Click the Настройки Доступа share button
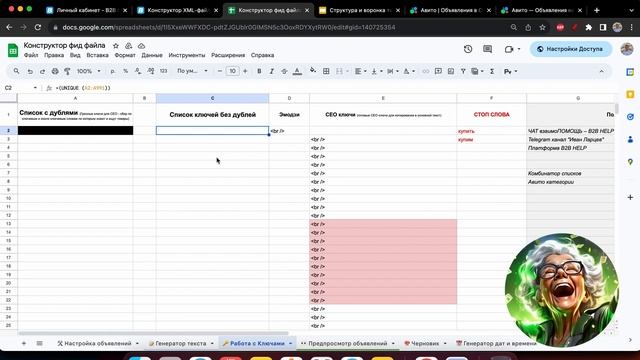 pyautogui.click(x=571, y=49)
